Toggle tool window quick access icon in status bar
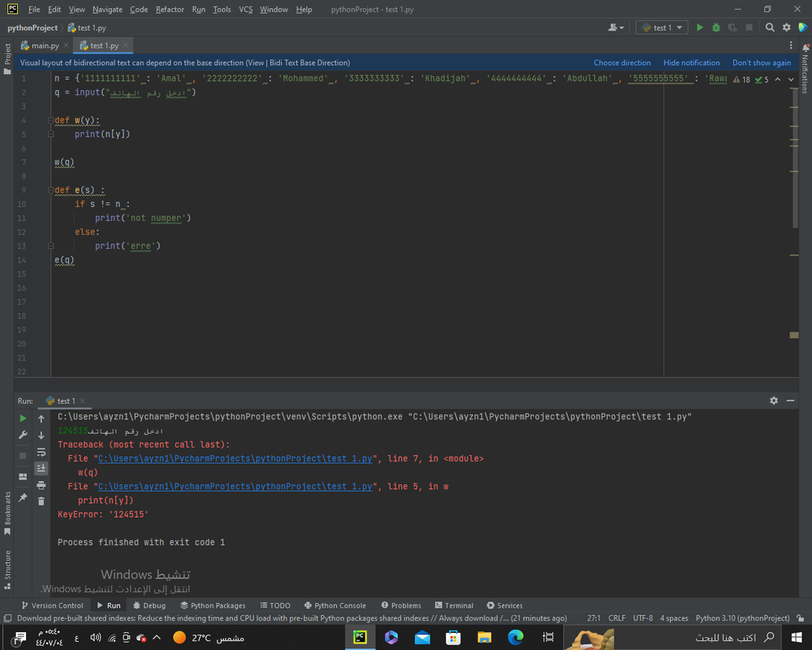The height and width of the screenshot is (650, 812). (x=7, y=617)
